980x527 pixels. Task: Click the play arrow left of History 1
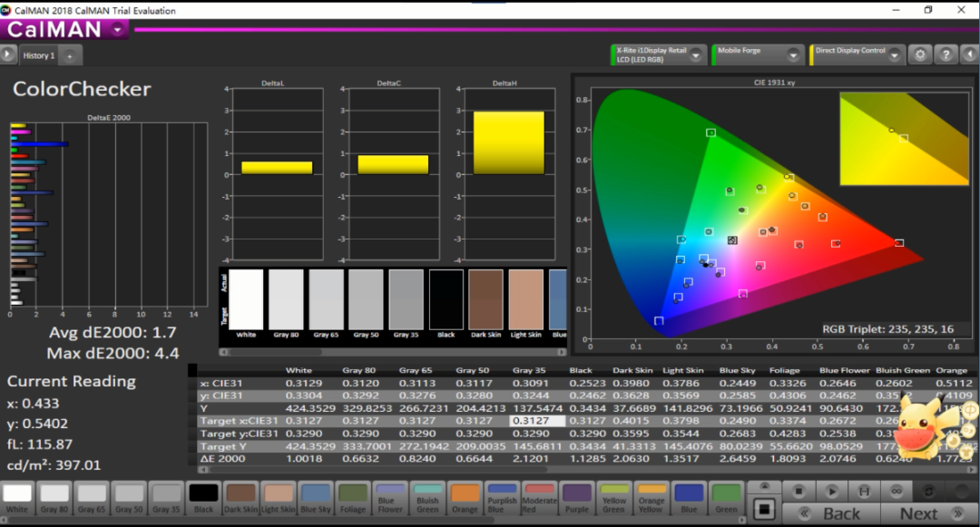[8, 55]
